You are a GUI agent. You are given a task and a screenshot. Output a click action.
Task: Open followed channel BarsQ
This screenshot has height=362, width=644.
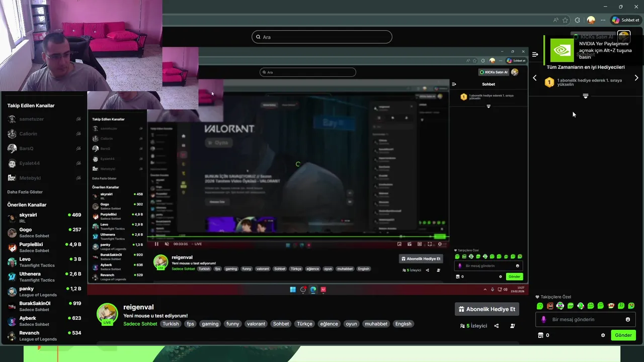point(44,148)
